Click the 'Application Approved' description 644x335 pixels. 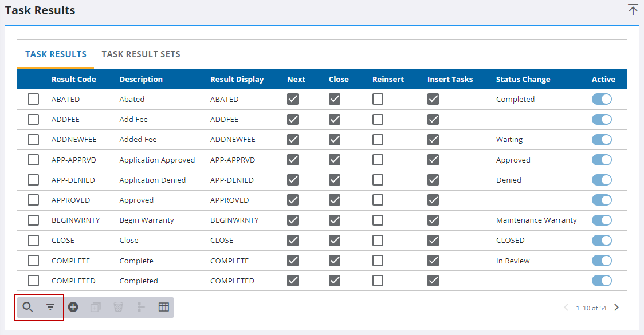(158, 160)
